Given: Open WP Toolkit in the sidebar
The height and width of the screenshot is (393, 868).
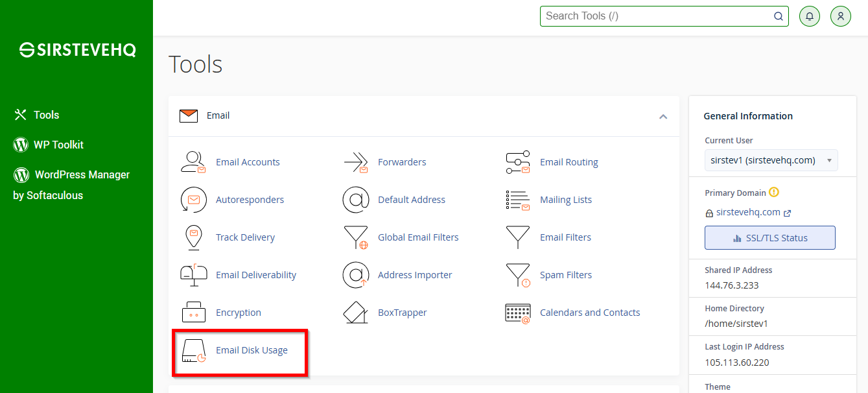Looking at the screenshot, I should 49,145.
